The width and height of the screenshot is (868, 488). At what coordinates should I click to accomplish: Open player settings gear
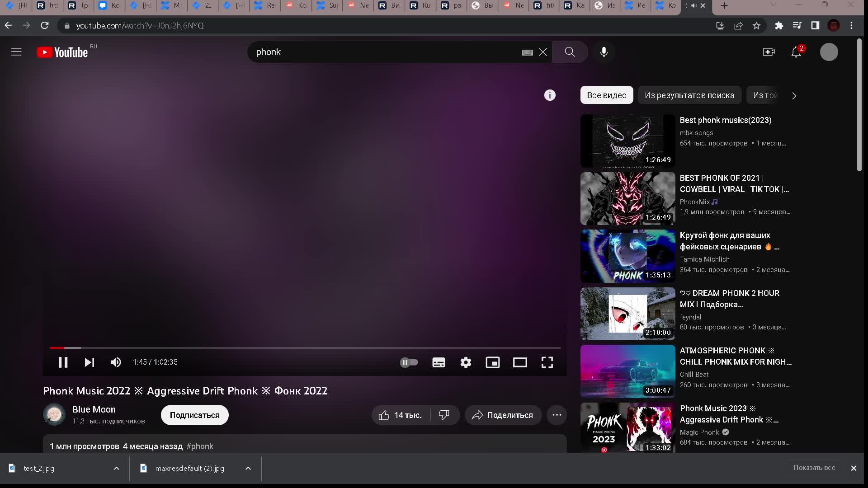[x=466, y=362]
